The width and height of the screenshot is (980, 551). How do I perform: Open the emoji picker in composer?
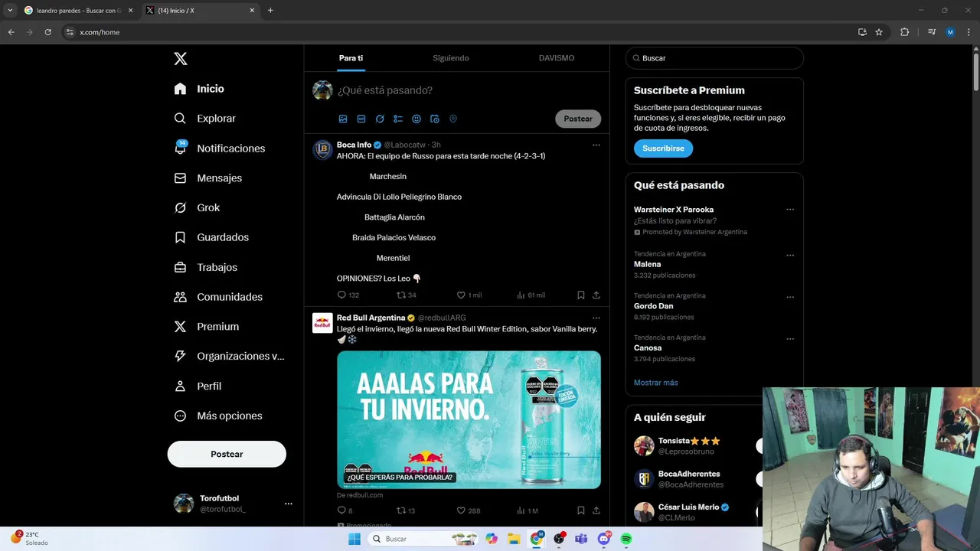(416, 119)
